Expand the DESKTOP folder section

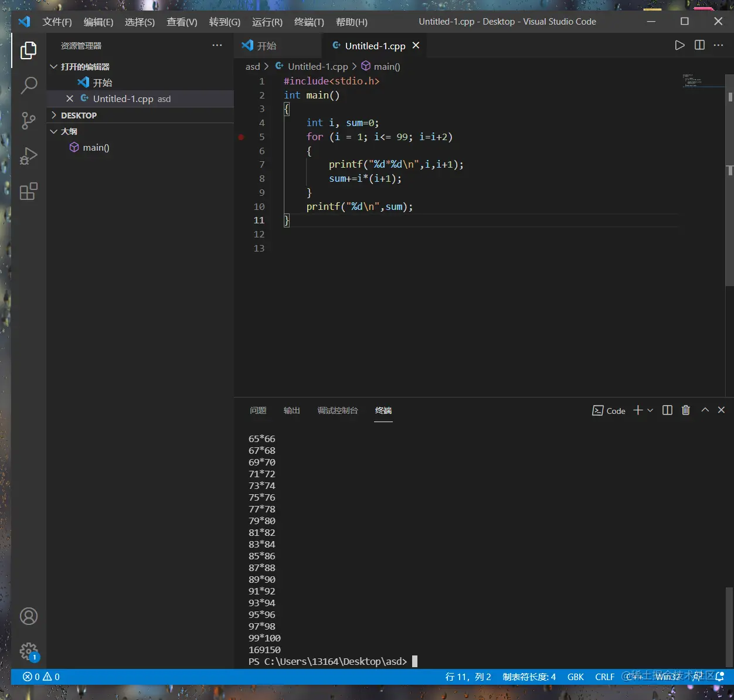coord(79,115)
